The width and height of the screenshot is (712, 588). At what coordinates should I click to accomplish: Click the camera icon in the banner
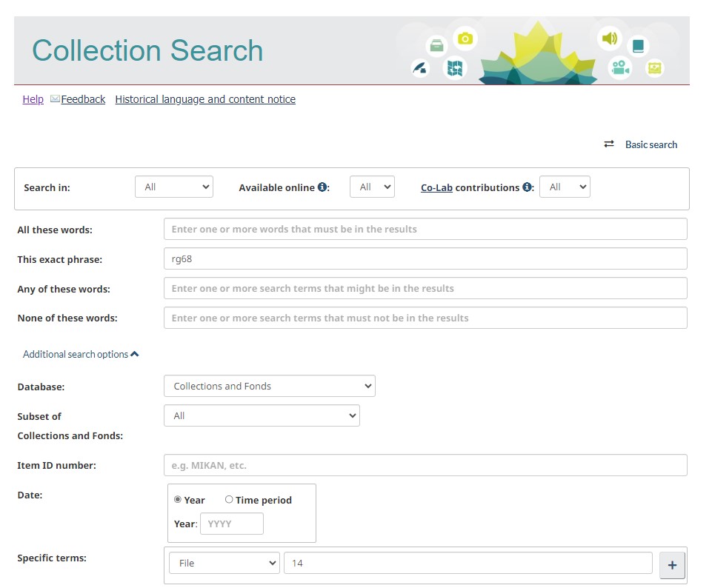[465, 39]
